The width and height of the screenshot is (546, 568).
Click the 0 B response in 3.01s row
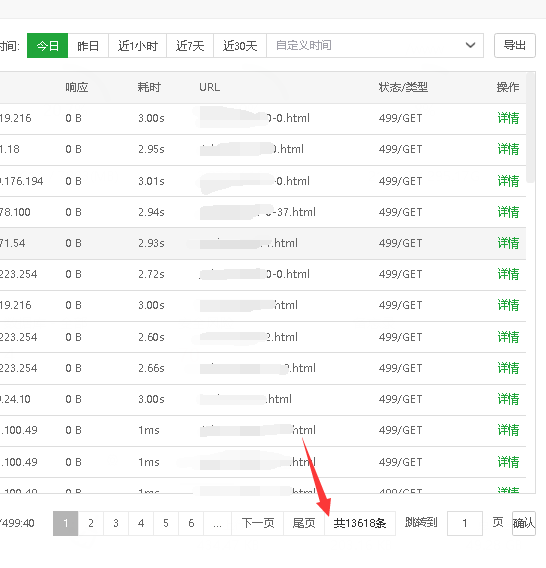tap(74, 181)
